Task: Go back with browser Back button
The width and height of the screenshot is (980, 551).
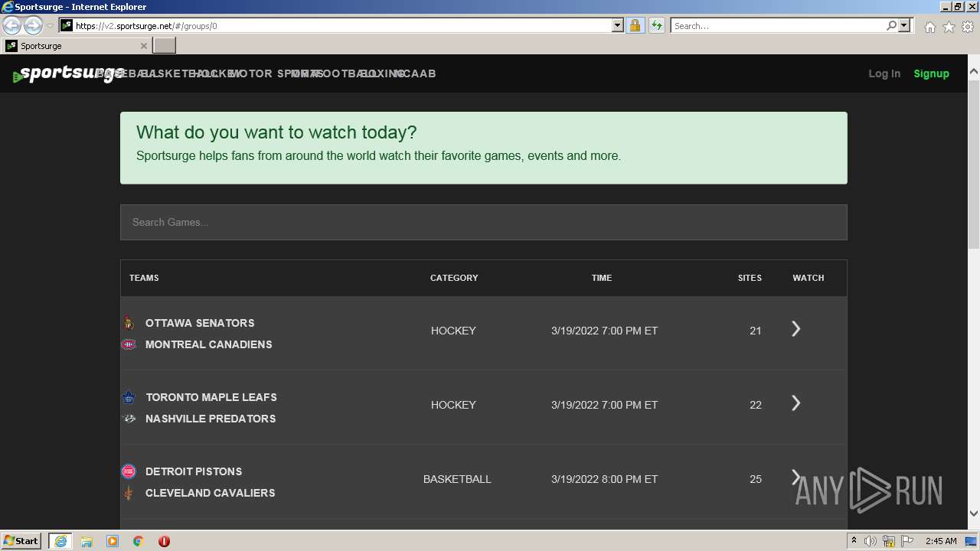Action: (11, 25)
